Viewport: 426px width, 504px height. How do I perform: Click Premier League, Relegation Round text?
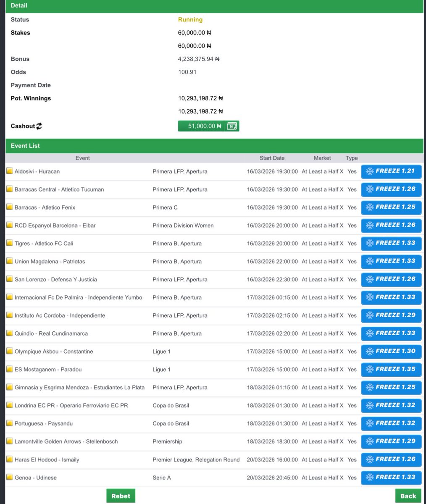196,459
